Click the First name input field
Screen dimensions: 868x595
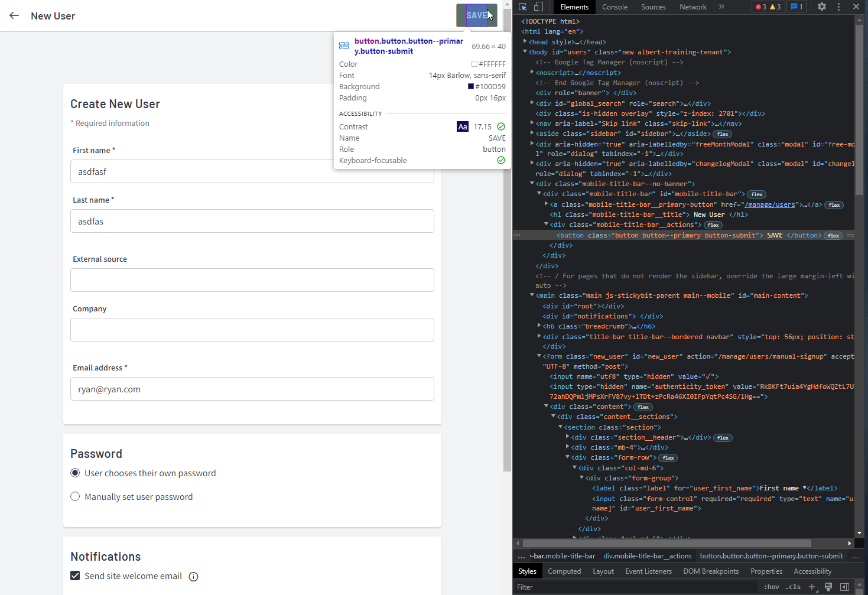tap(252, 171)
